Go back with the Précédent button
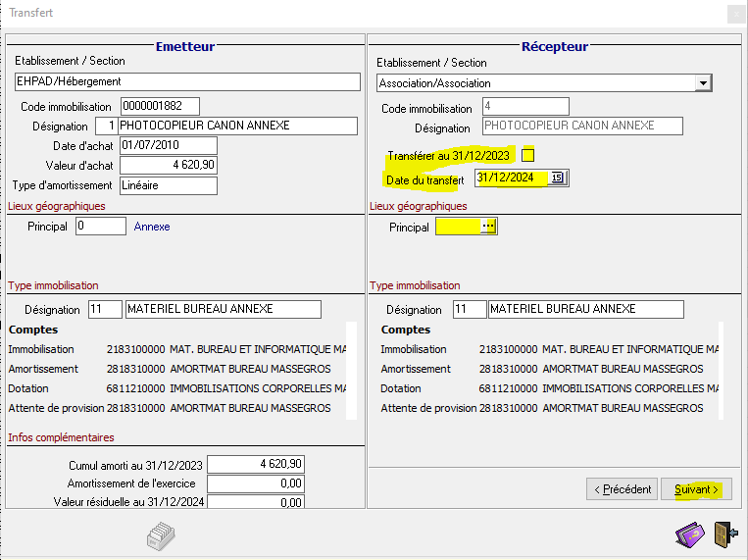The height and width of the screenshot is (560, 748). (x=622, y=488)
